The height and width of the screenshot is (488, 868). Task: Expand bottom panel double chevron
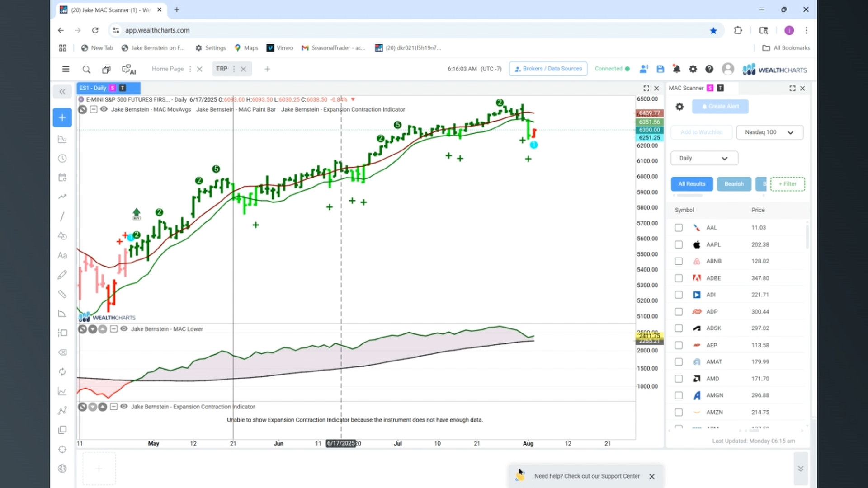801,469
